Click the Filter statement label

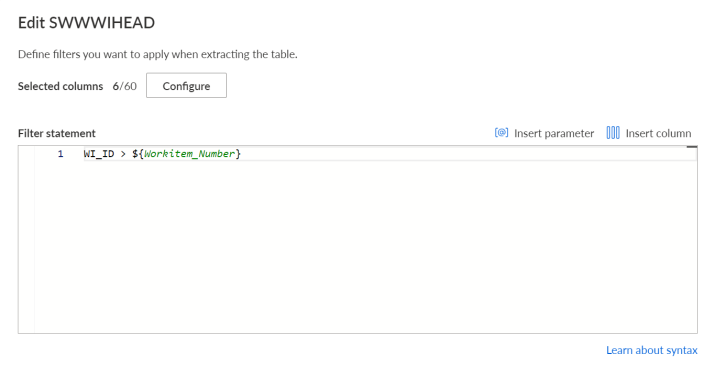(57, 133)
